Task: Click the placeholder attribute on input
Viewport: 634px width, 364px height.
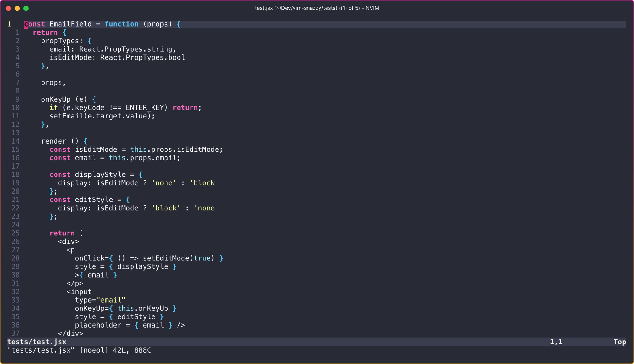Action: point(98,325)
